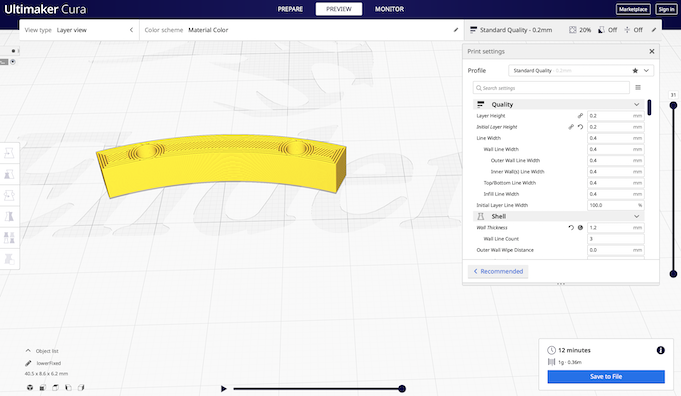Play the layer simulation
Screen dimensions: 681x396
pos(223,389)
